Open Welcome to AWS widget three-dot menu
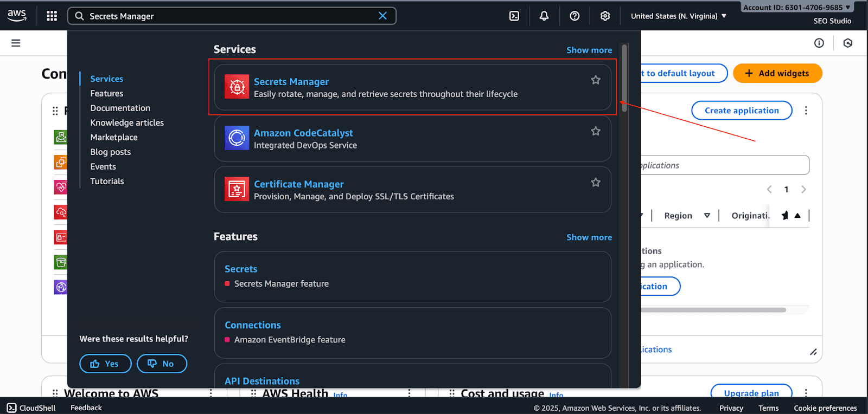 click(x=211, y=392)
